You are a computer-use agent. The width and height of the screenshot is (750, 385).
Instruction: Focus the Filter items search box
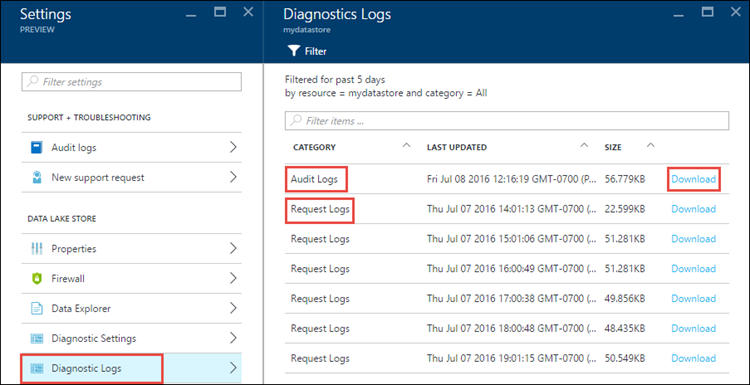(507, 121)
